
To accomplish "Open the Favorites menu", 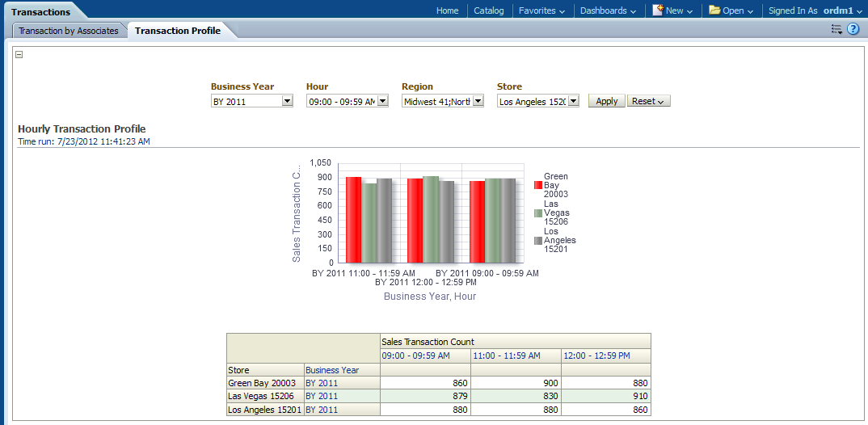I will [542, 11].
